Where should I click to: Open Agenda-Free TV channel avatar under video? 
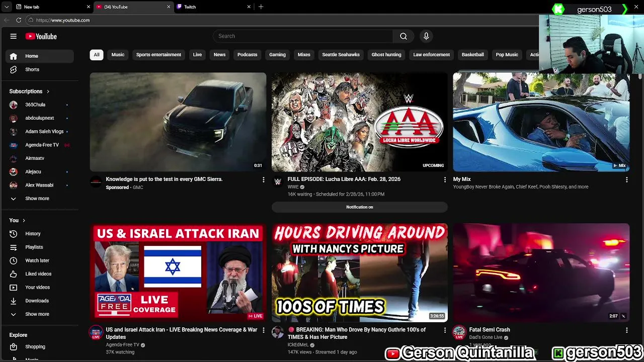pyautogui.click(x=96, y=332)
